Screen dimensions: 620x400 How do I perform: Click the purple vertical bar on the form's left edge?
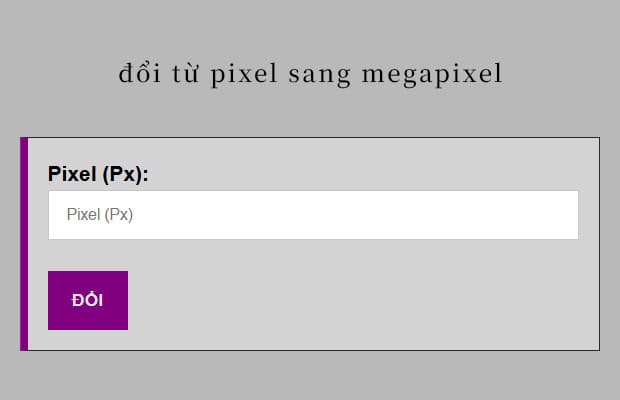point(24,244)
